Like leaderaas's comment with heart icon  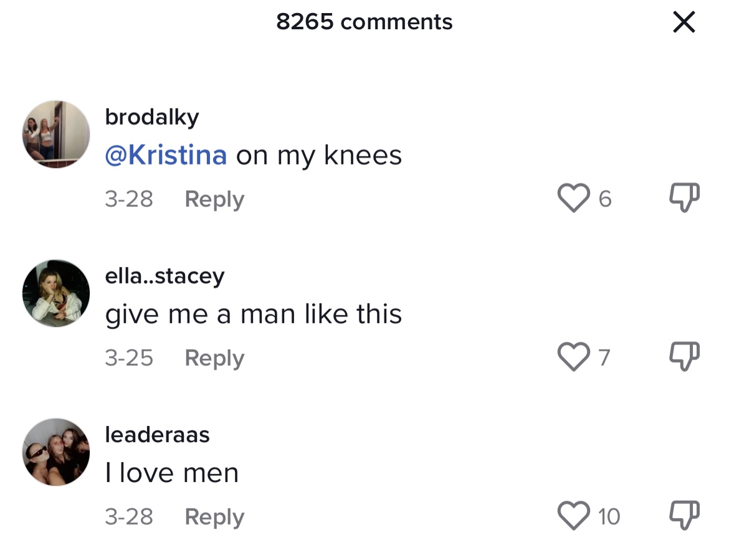pyautogui.click(x=573, y=516)
